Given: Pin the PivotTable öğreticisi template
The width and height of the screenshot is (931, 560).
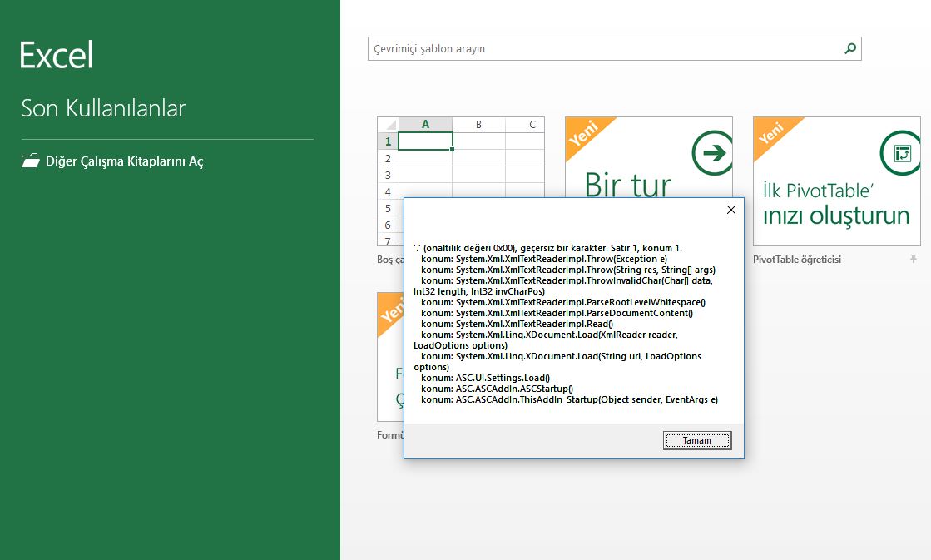Looking at the screenshot, I should (x=914, y=259).
